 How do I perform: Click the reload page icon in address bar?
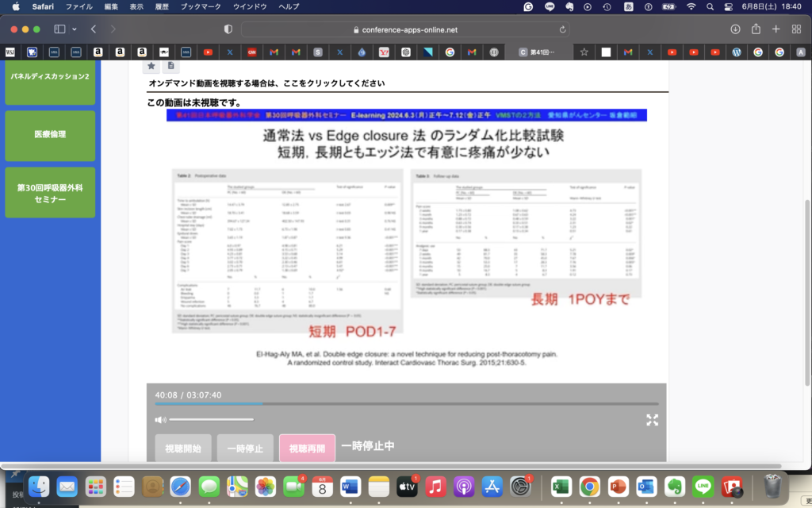point(564,29)
